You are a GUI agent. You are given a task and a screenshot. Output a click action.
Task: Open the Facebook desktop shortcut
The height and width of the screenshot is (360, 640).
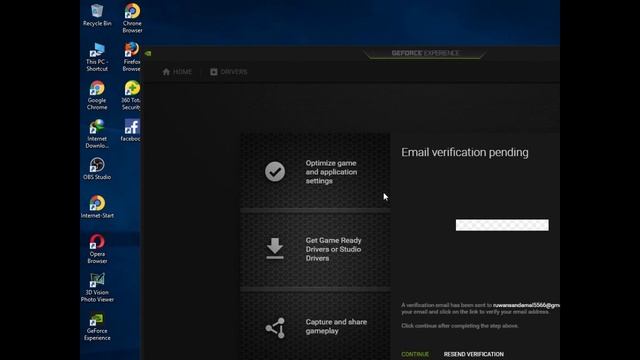coord(131,131)
